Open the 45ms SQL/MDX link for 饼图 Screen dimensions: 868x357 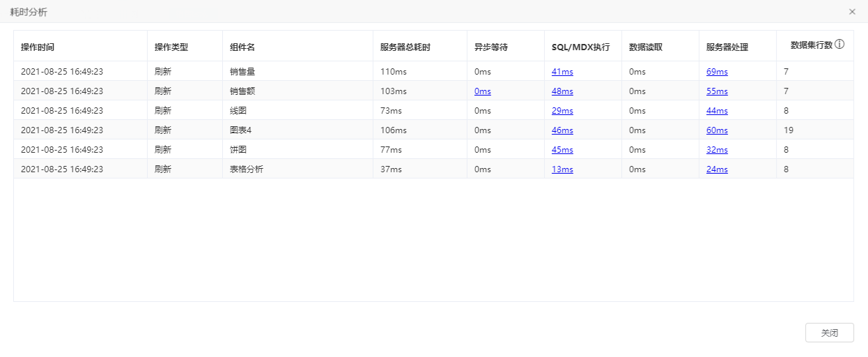point(562,150)
